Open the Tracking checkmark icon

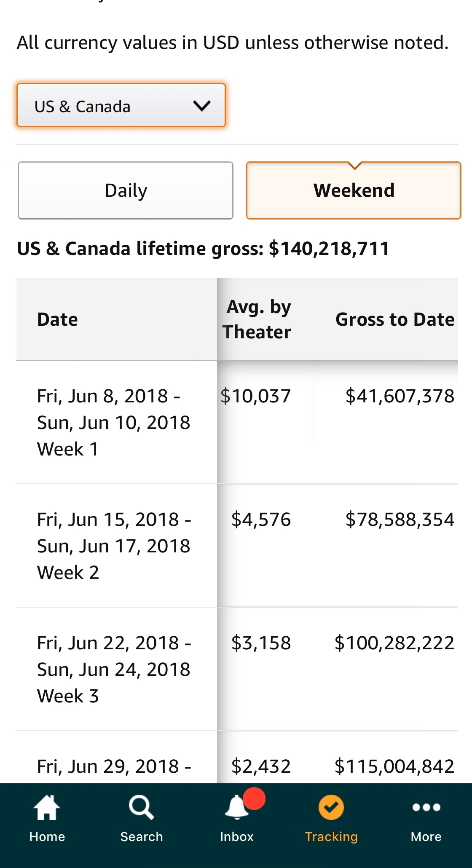(331, 808)
